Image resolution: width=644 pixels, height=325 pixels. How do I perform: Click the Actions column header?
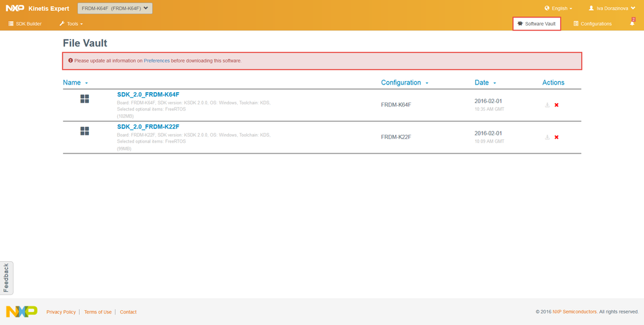(x=553, y=83)
